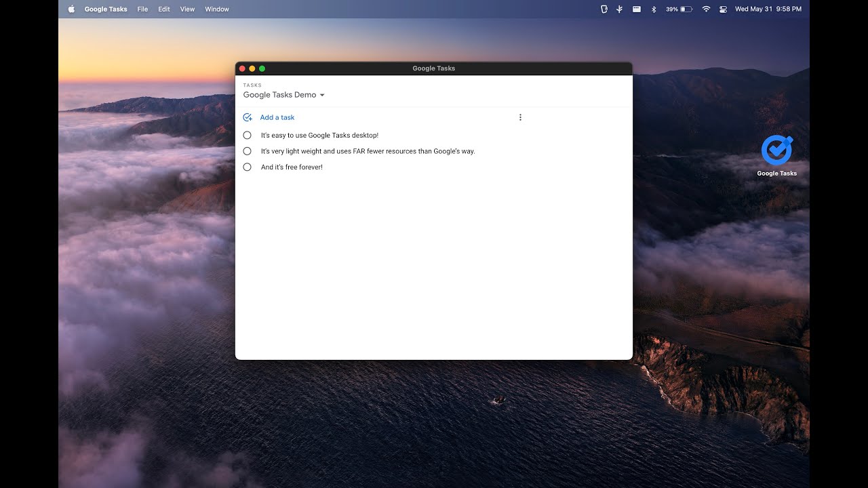
Task: Select task text about FAR fewer resources
Action: pyautogui.click(x=368, y=151)
